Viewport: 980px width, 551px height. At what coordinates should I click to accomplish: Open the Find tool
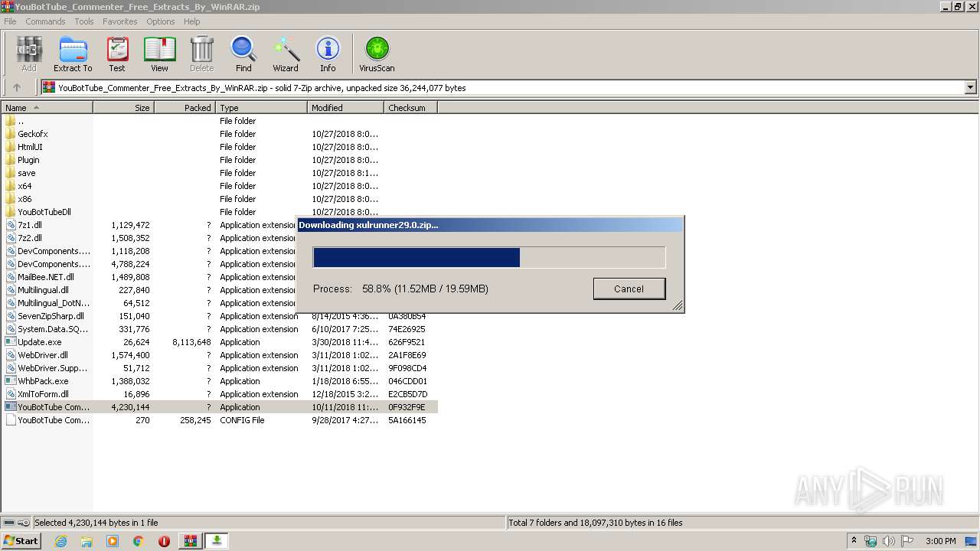[x=243, y=54]
